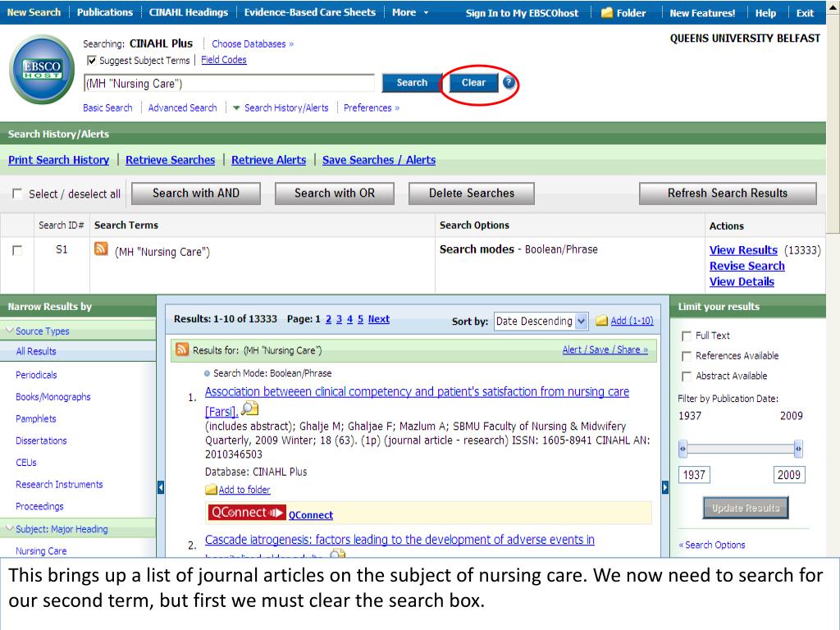Go to results page 3
This screenshot has height=630, width=840.
pos(339,319)
